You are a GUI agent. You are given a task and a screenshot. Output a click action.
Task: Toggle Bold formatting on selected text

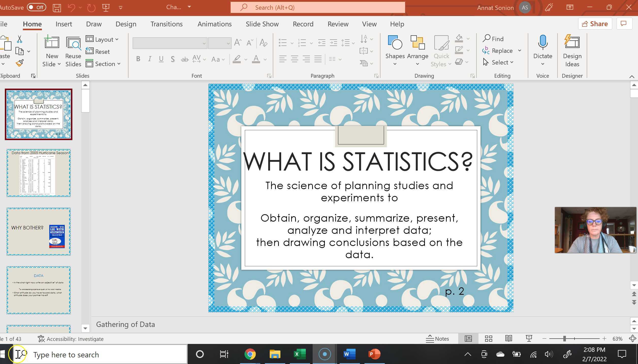point(138,59)
